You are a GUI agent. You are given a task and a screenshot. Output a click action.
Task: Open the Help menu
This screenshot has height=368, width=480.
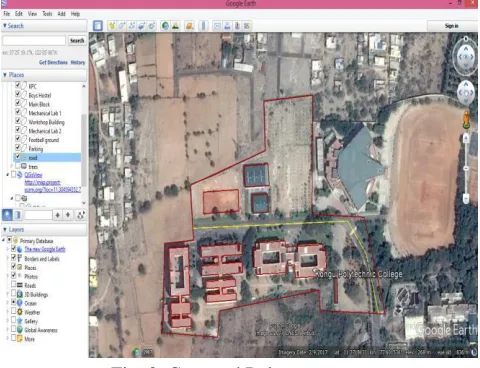75,14
